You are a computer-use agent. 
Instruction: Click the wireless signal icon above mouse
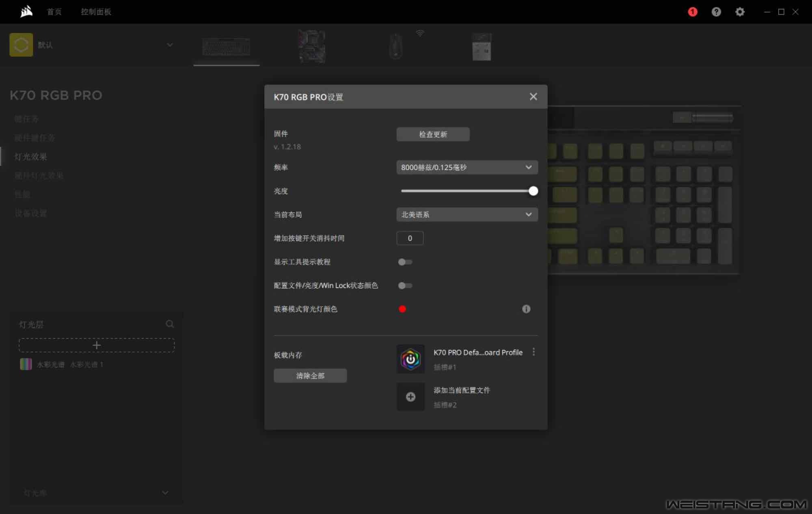point(420,33)
